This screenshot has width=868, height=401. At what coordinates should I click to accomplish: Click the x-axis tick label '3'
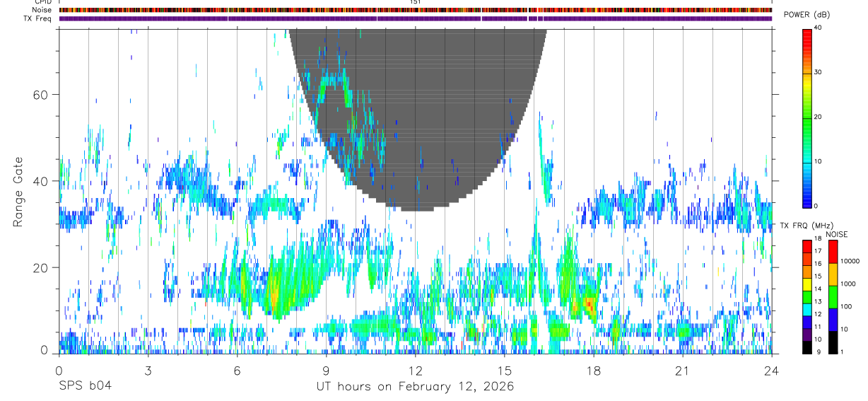tap(148, 371)
